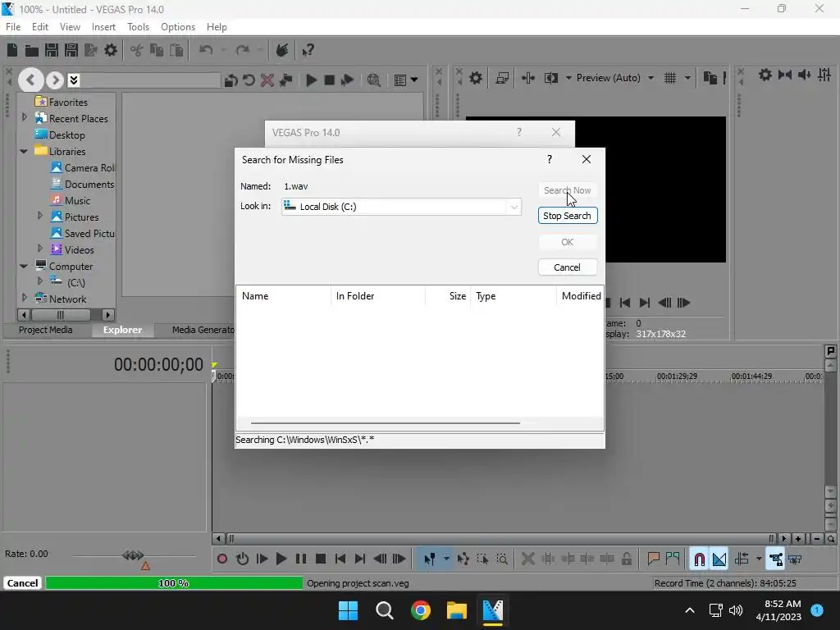Viewport: 840px width, 630px height.
Task: Click the New project icon
Action: [12, 50]
